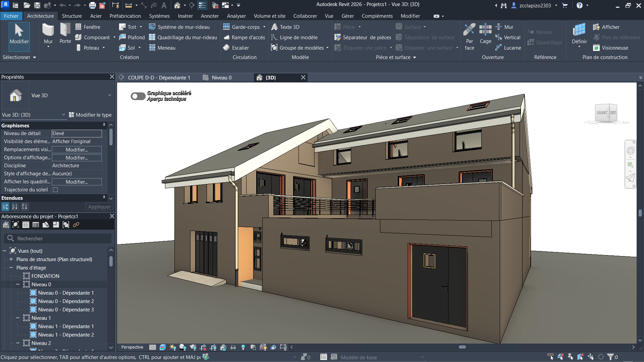Click the Garde-corps railing icon
The image size is (644, 362).
[x=226, y=27]
